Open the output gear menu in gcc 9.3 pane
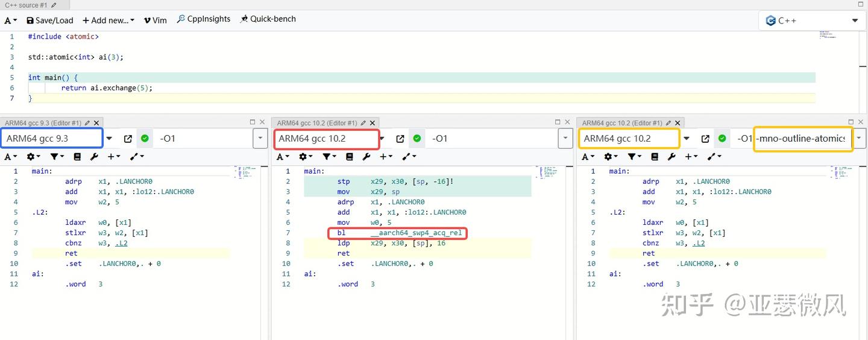 tap(33, 157)
